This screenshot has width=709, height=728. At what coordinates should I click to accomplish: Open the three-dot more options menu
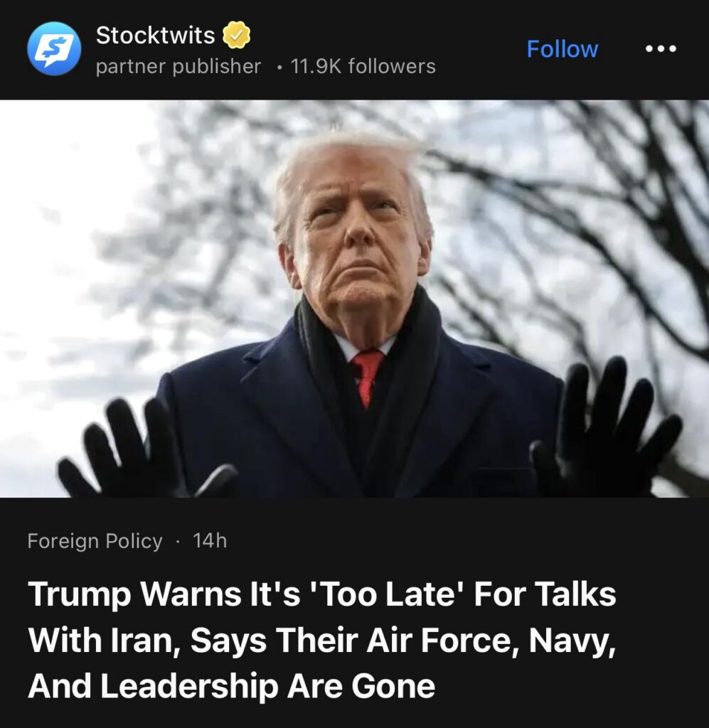[661, 48]
